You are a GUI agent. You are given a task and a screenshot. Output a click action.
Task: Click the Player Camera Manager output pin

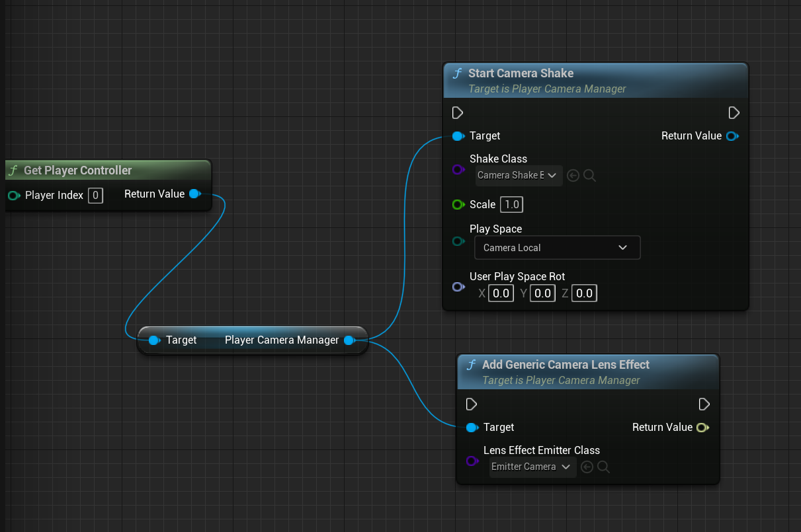tap(349, 340)
